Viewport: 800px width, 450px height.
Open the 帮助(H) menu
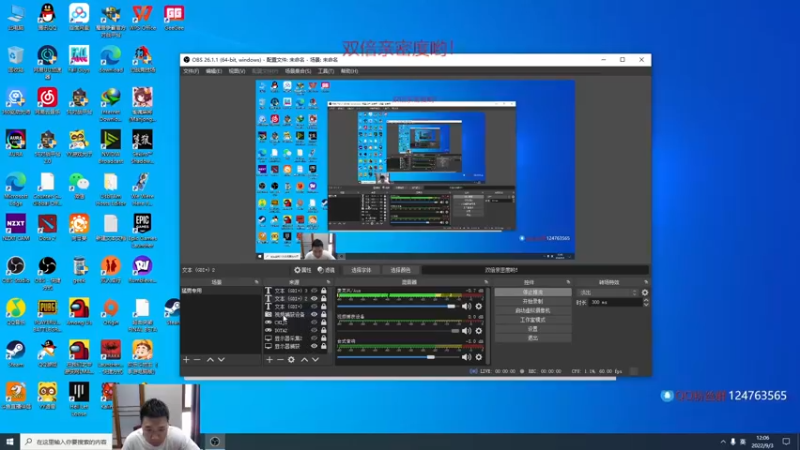point(349,71)
